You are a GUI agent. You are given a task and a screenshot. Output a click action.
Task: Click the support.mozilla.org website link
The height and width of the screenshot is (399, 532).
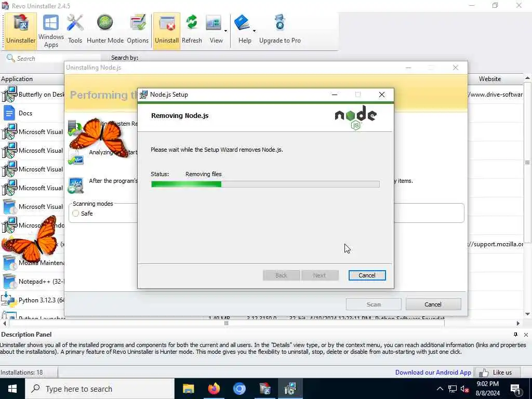495,244
